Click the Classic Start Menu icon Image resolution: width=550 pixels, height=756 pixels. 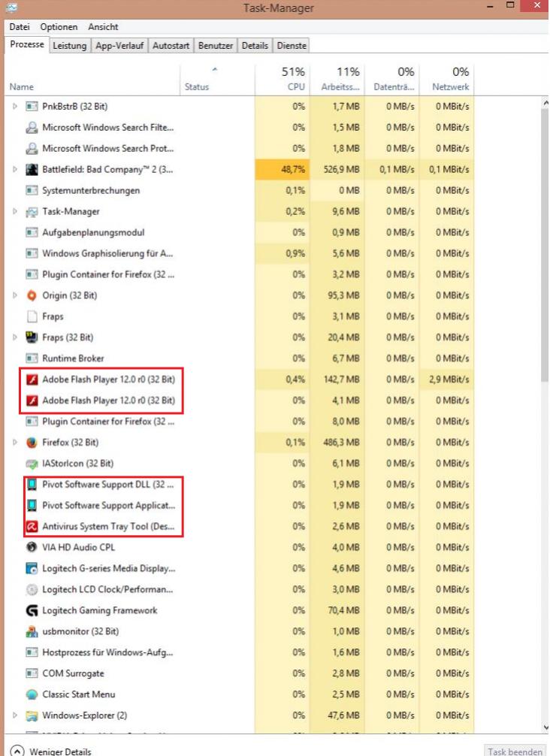(32, 694)
